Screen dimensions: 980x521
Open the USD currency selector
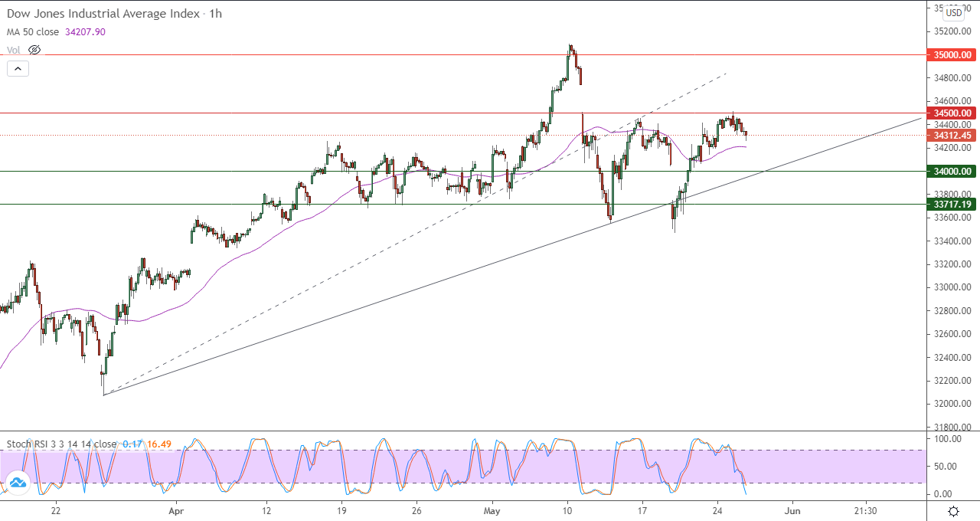pos(954,13)
